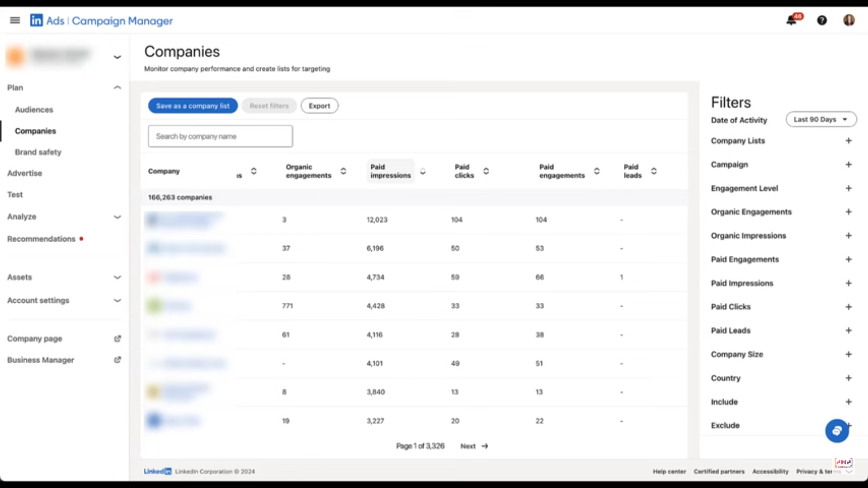This screenshot has width=868, height=488.
Task: Click Save as a company list
Action: (193, 105)
